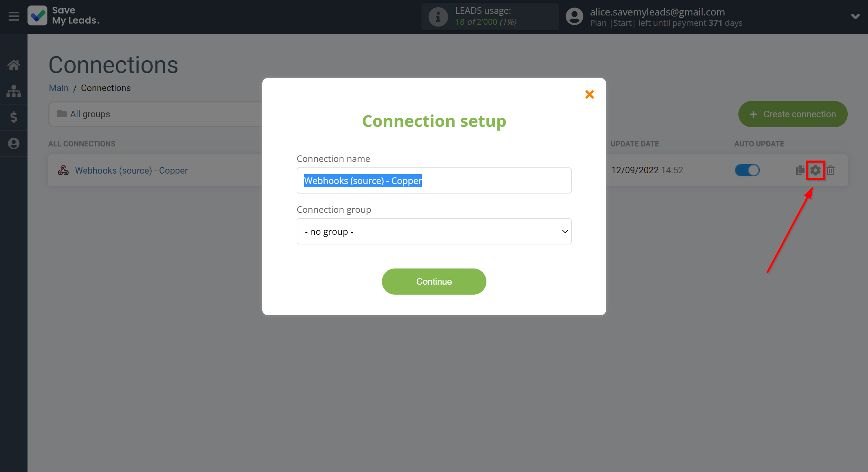Click the Continue button in modal

click(x=434, y=281)
